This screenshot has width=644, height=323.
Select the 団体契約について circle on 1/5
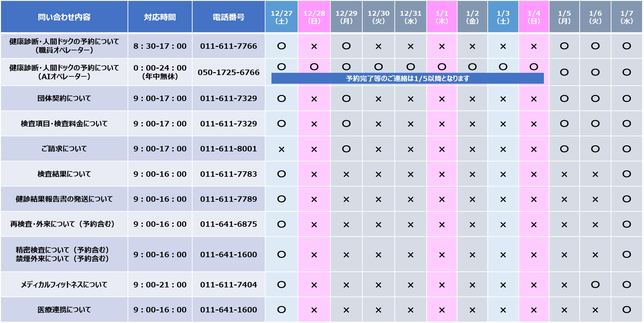point(564,98)
